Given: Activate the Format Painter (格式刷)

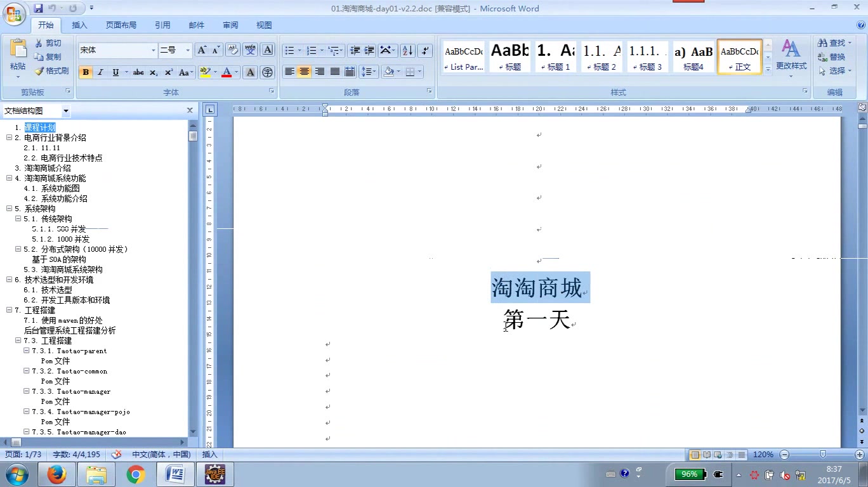Looking at the screenshot, I should click(51, 71).
